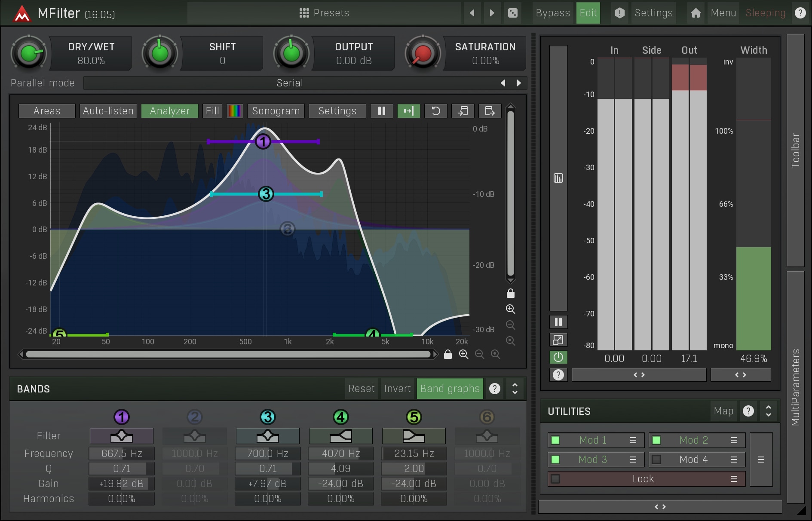The height and width of the screenshot is (521, 812).
Task: Click the Saturation knob
Action: 423,53
